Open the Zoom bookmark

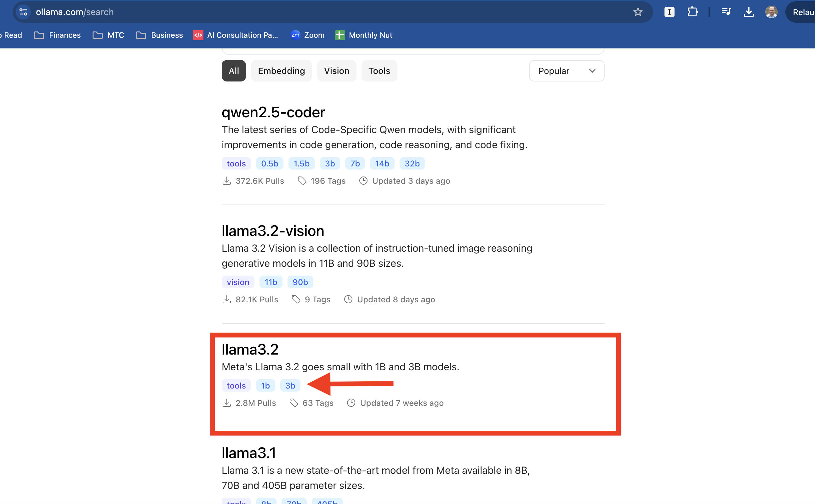point(307,35)
